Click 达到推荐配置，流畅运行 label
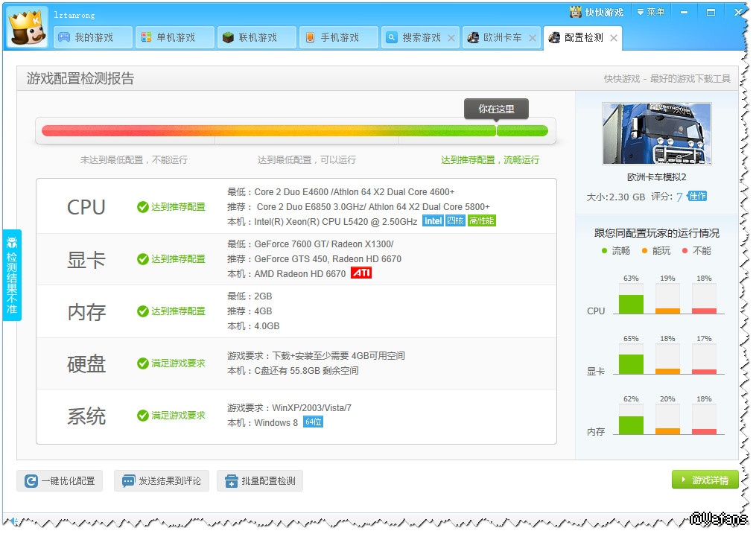This screenshot has height=534, width=756. point(490,159)
